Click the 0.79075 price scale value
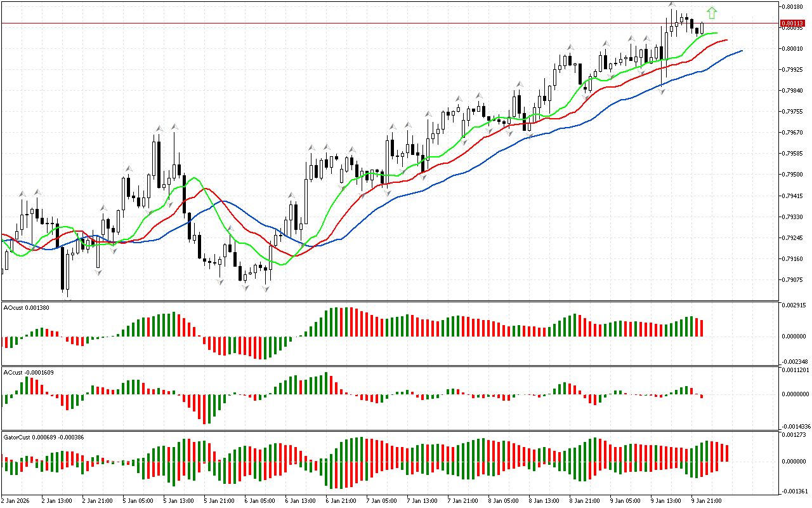 pos(793,279)
